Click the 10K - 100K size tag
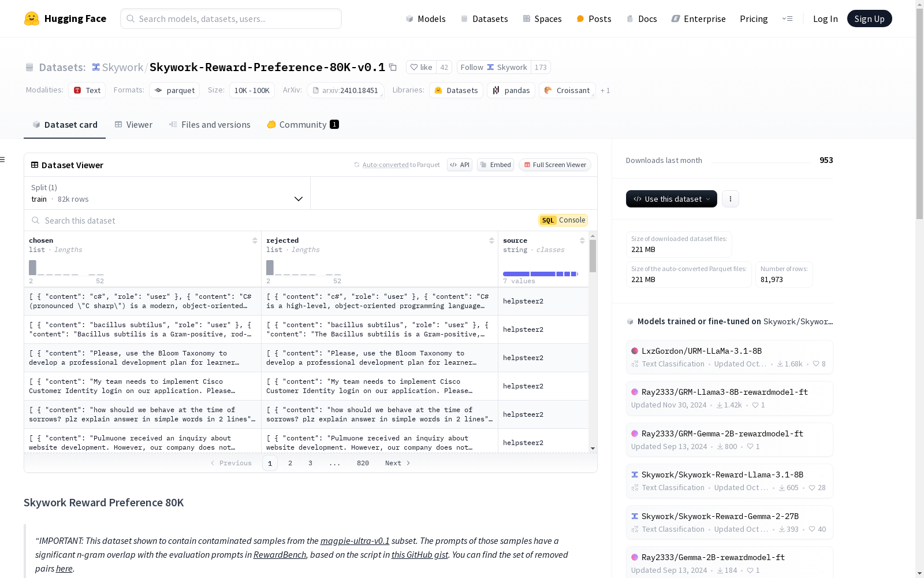Screen dimensions: 924x578 pos(252,90)
